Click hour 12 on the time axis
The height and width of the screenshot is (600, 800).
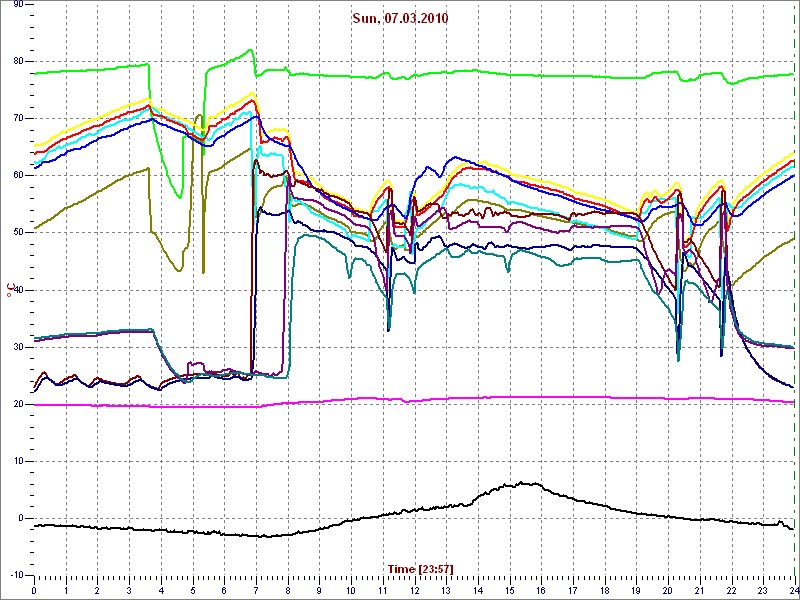(414, 589)
